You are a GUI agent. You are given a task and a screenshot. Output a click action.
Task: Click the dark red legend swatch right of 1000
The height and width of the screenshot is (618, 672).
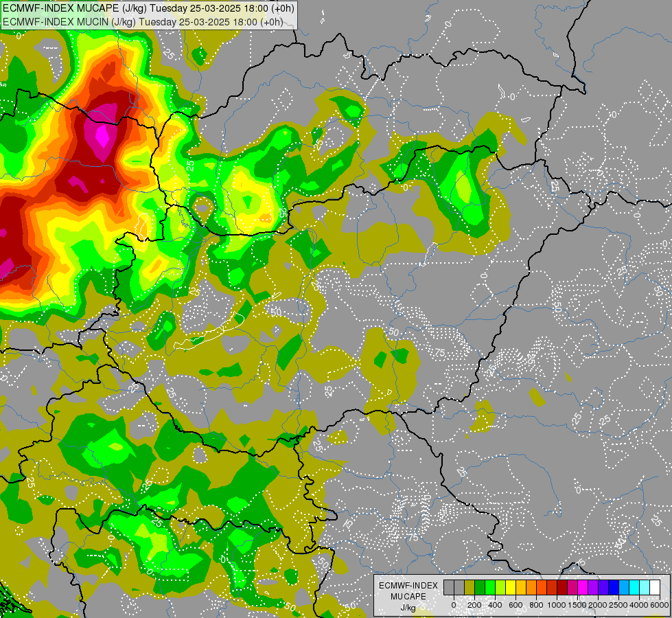(x=562, y=587)
